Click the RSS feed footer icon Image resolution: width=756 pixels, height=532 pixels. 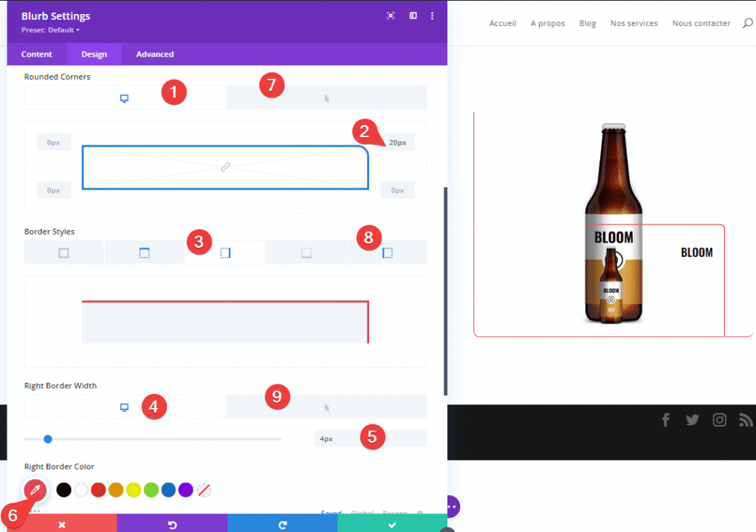point(746,420)
